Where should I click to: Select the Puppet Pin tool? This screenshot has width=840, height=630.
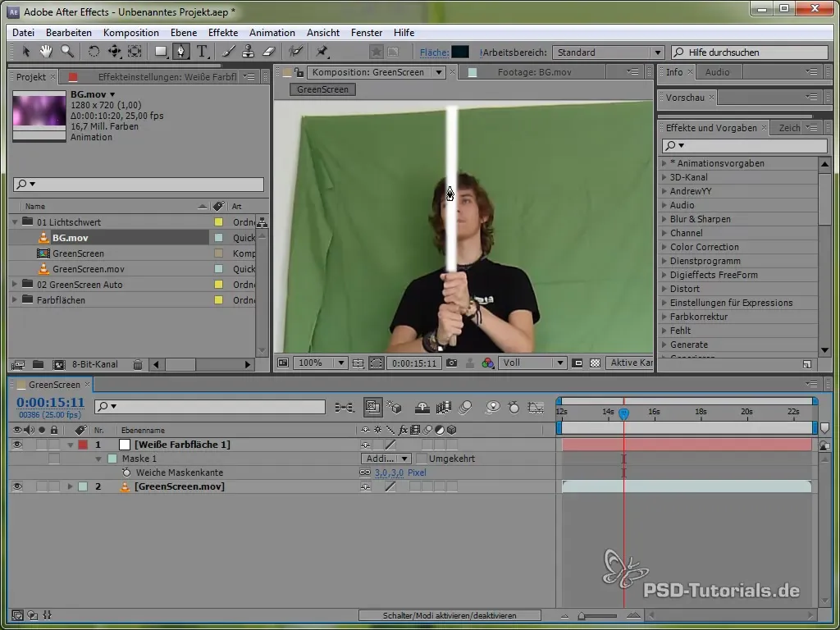pos(322,52)
